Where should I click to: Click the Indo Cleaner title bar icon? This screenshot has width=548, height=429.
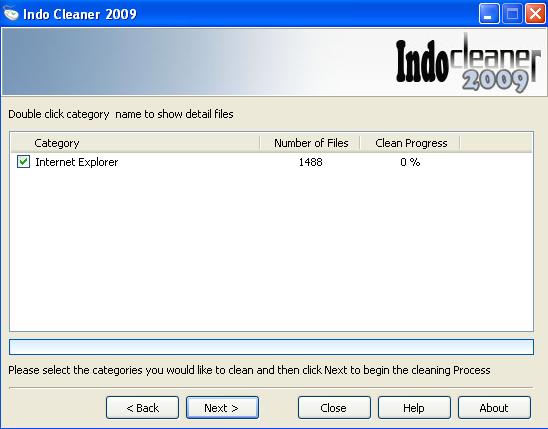click(11, 14)
